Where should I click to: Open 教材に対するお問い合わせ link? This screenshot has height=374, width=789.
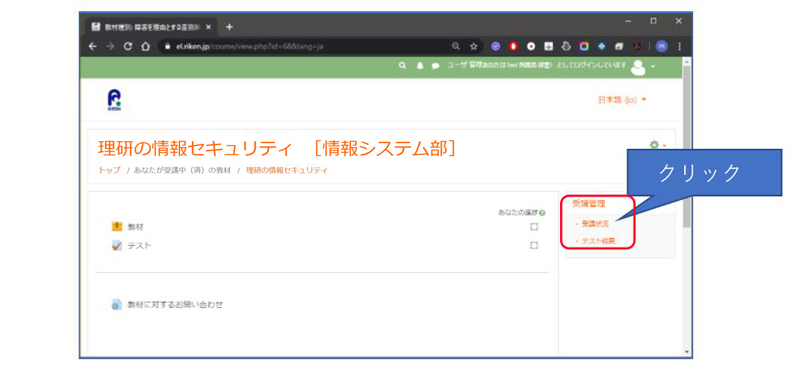175,305
